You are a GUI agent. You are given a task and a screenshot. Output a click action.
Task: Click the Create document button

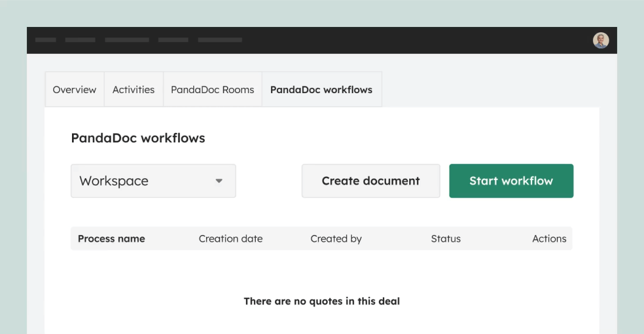371,180
